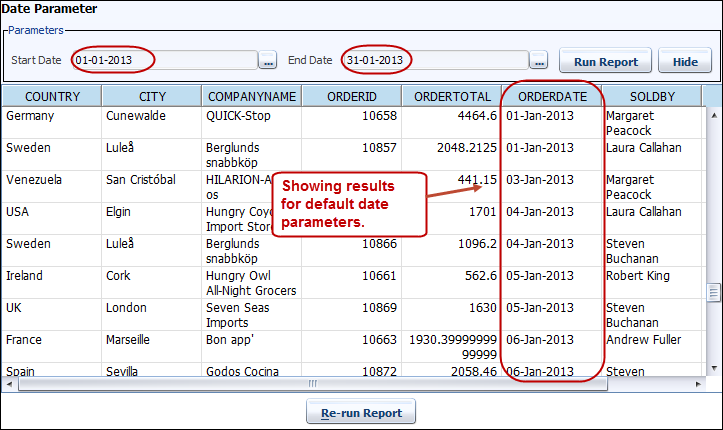This screenshot has height=430, width=723.
Task: Open the Start Date picker ellipsis button
Action: (x=268, y=62)
